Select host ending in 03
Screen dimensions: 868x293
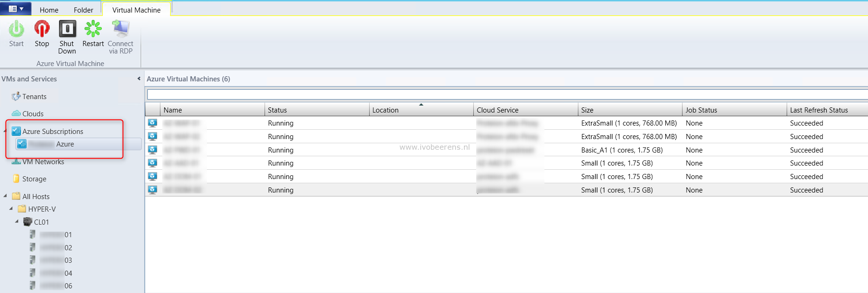point(56,260)
